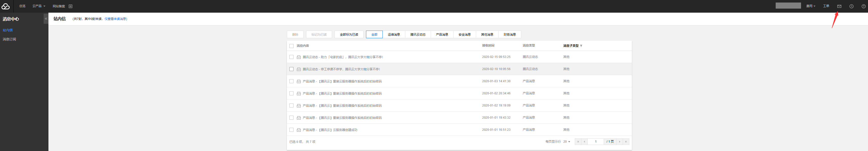This screenshot has width=868, height=151.
Task: Check the 宅家抗疫 message row checkbox
Action: coord(291,57)
